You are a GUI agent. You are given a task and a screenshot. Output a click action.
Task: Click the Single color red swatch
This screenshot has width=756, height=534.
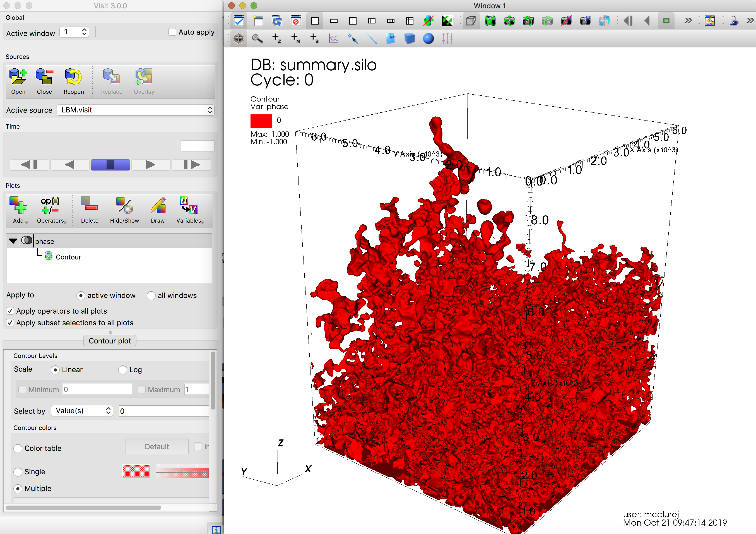tap(136, 471)
